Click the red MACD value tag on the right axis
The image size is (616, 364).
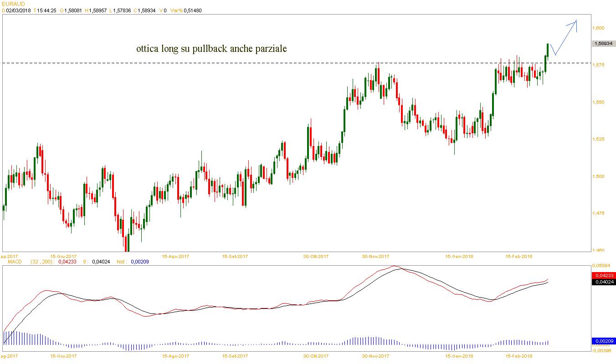point(603,275)
